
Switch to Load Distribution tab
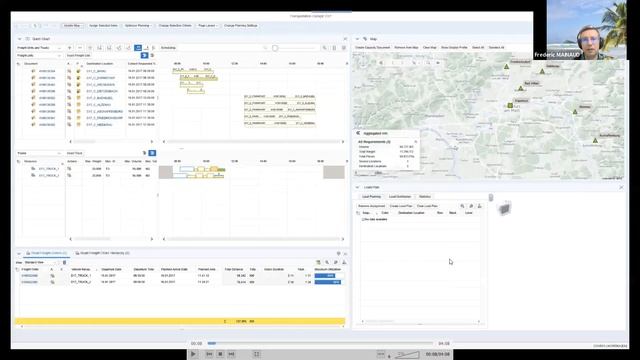[400, 197]
